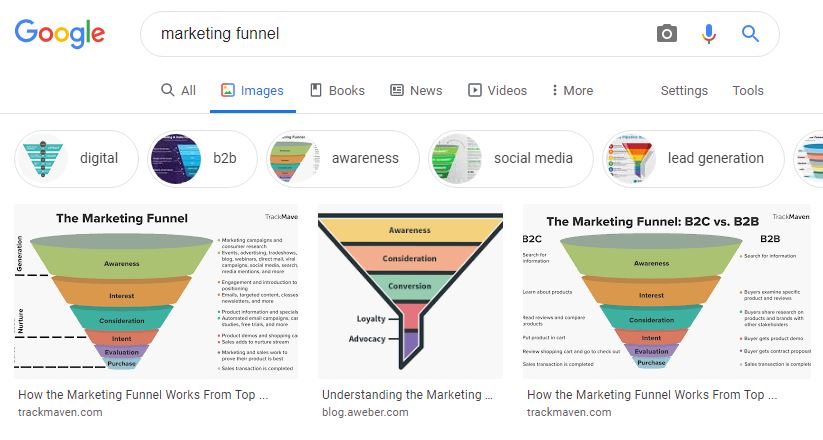Open the three-dot More menu
The image size is (823, 440).
pyautogui.click(x=572, y=90)
